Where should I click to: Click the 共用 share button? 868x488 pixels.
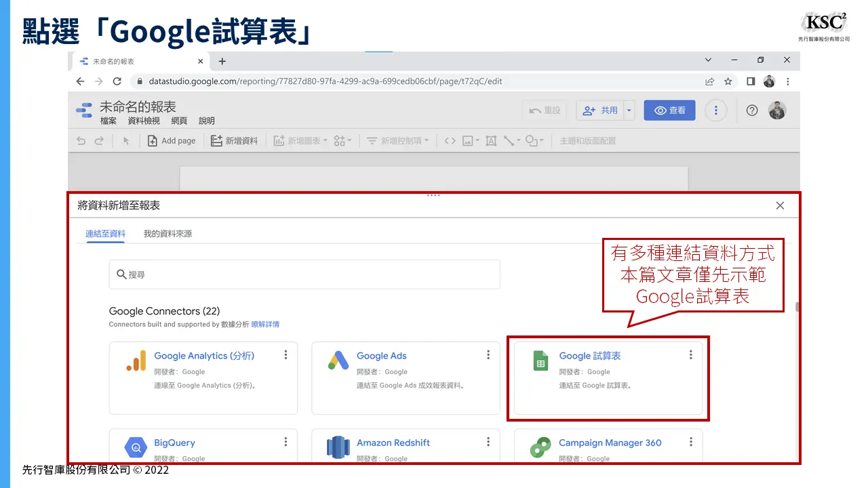(600, 110)
